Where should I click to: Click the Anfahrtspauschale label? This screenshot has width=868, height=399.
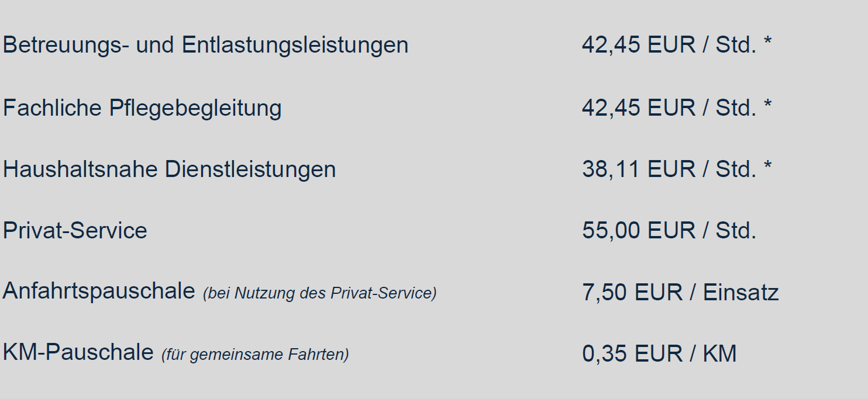point(98,291)
